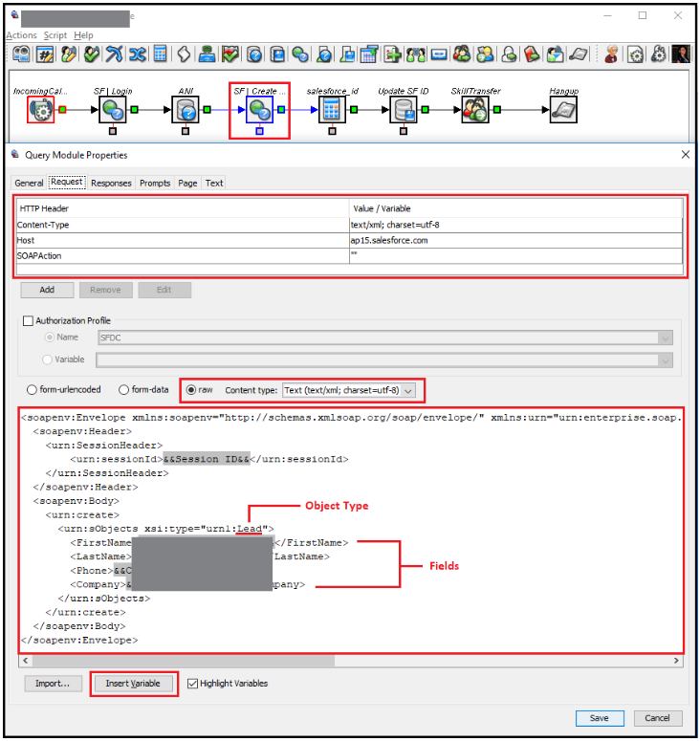Select the Request tab
This screenshot has height=741, width=700.
[67, 182]
